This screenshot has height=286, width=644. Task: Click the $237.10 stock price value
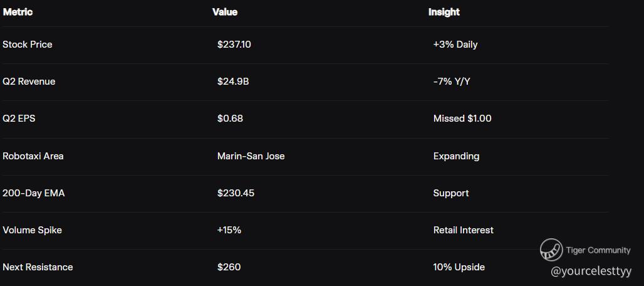coord(234,45)
